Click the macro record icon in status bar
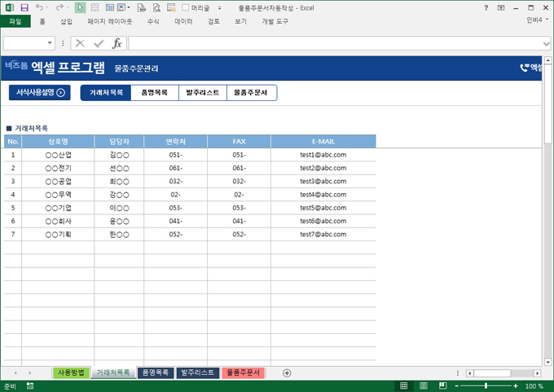This screenshot has height=392, width=554. 30,385
